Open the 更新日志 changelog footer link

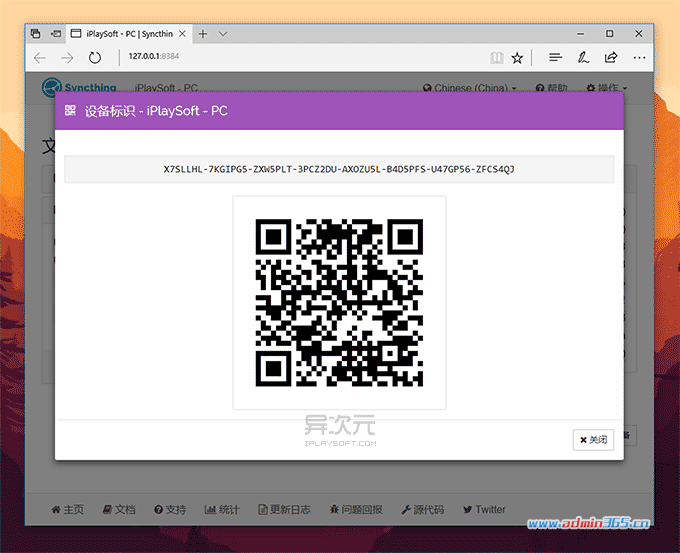point(284,509)
